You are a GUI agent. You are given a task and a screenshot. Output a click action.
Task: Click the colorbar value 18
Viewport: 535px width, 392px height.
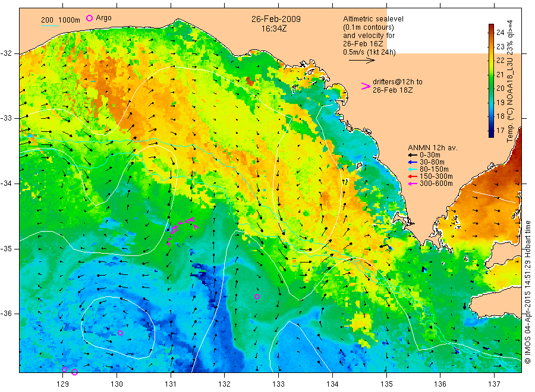coord(500,116)
